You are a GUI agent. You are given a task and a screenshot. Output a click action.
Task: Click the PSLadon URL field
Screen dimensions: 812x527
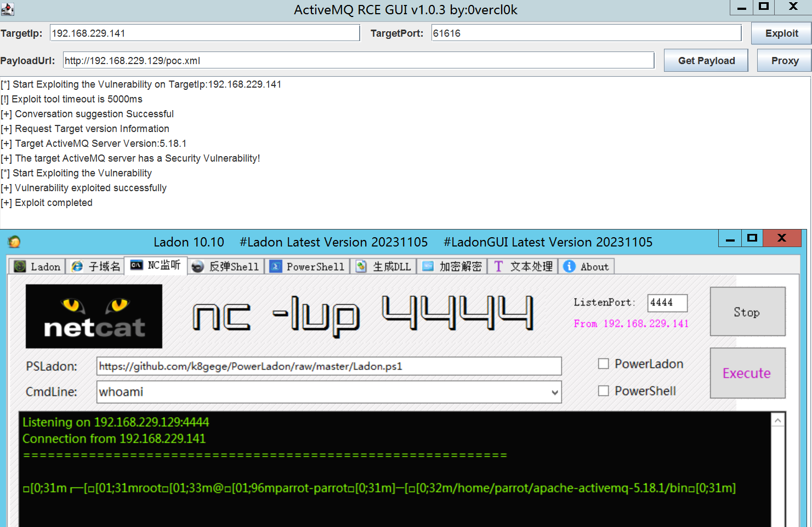pos(329,366)
